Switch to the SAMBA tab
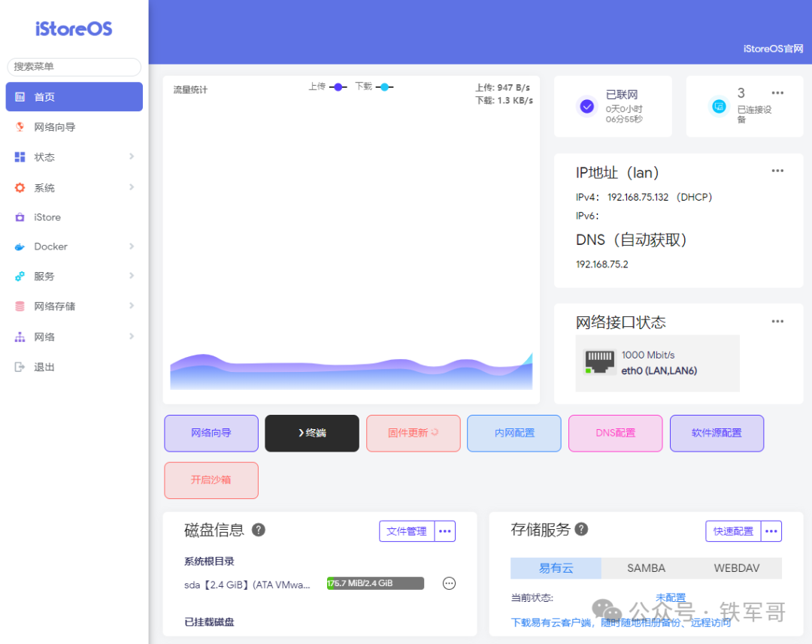Screen dimensions: 812x644 (647, 568)
